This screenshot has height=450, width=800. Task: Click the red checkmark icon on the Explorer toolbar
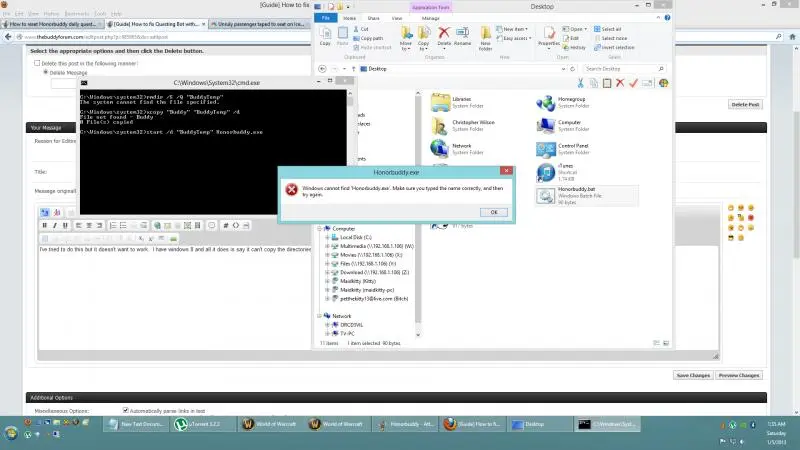coord(634,83)
